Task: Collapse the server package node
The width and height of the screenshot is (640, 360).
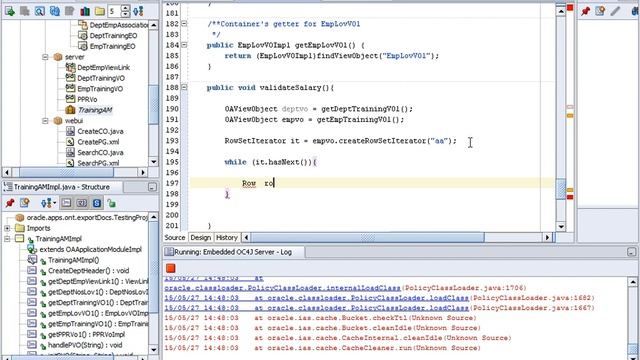Action: tap(46, 57)
